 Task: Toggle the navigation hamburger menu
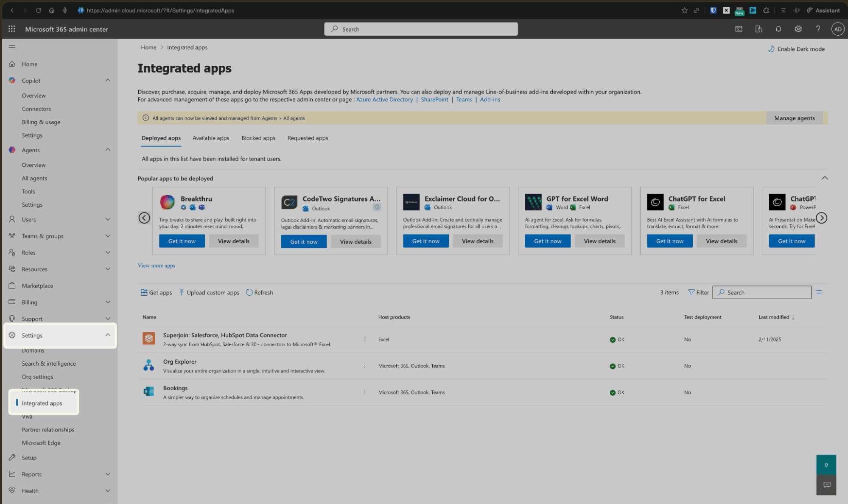pos(12,47)
